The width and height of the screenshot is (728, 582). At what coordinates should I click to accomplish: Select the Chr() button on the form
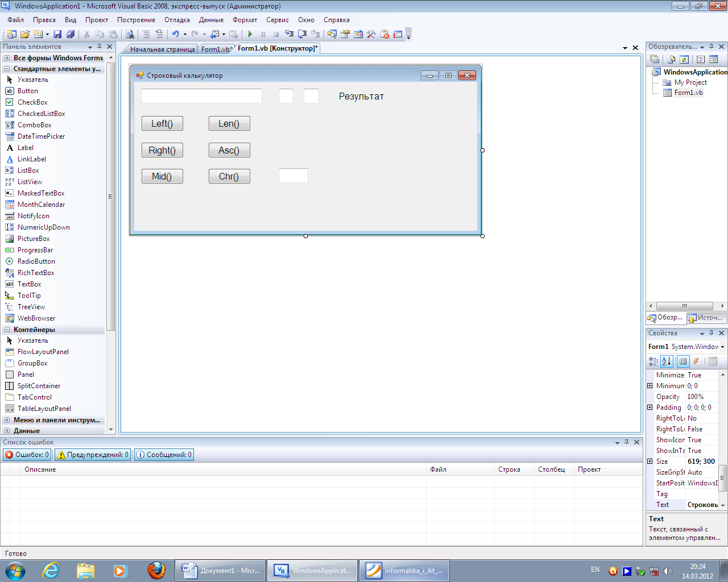click(229, 176)
